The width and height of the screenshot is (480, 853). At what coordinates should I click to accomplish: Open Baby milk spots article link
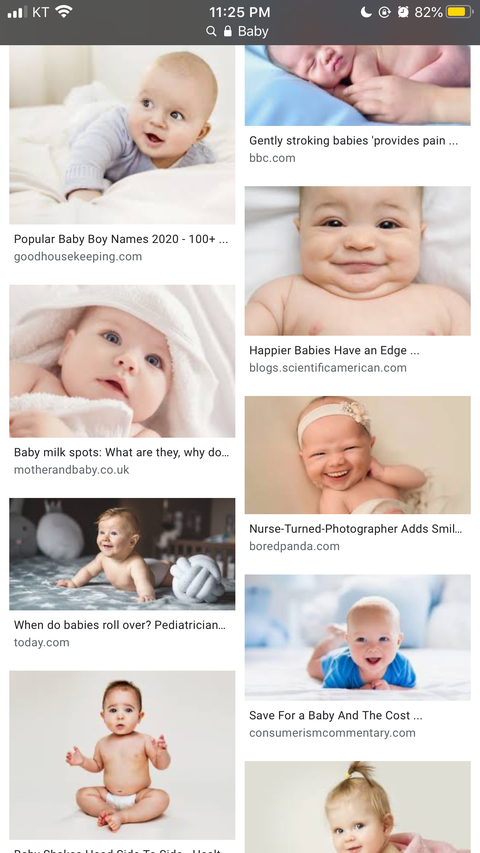(x=121, y=453)
